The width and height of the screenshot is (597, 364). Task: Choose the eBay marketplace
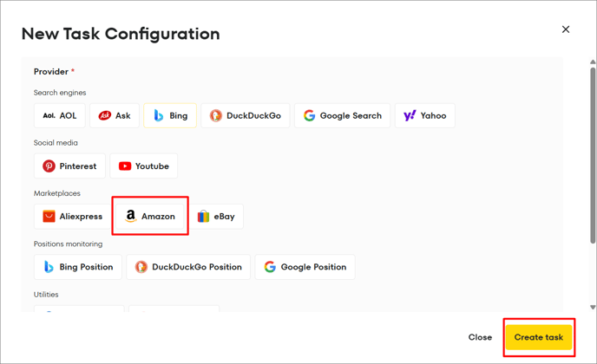point(216,217)
